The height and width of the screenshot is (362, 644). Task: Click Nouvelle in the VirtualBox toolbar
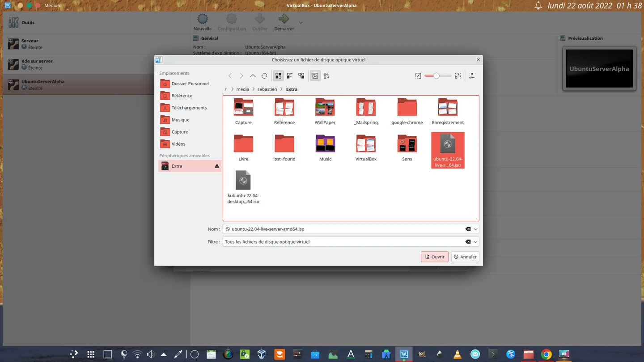pos(203,22)
